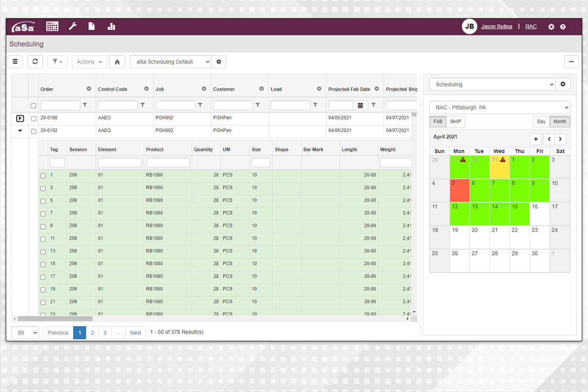
Task: Open the Actions dropdown
Action: [89, 61]
